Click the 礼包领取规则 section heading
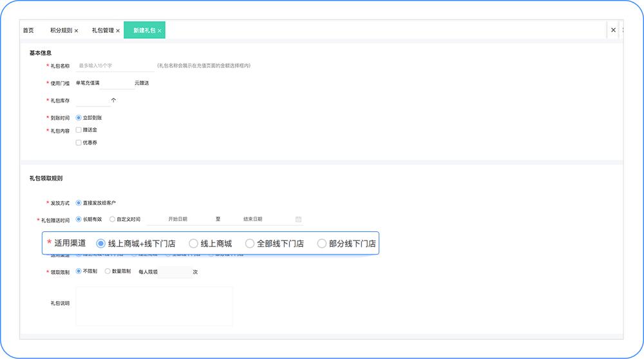The image size is (644, 359). [46, 178]
